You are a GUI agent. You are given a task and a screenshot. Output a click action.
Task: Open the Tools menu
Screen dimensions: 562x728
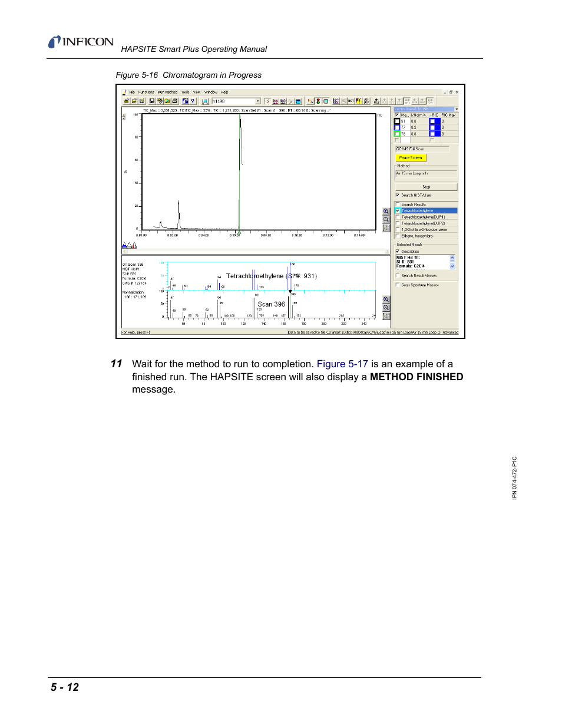click(185, 92)
